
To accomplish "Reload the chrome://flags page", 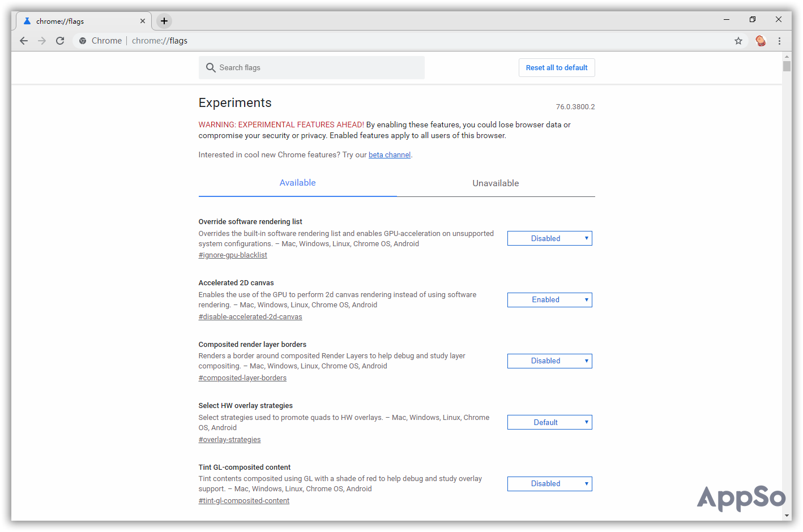I will click(x=60, y=41).
